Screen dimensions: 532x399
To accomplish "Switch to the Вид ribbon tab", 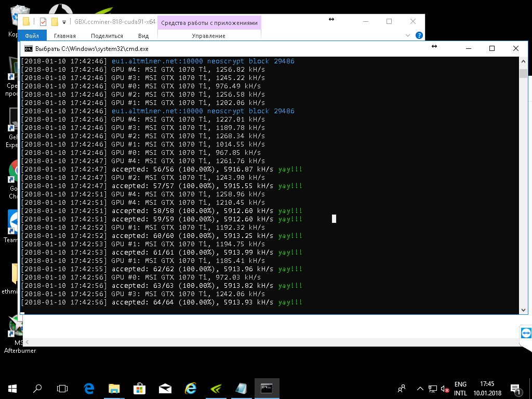I will pos(143,36).
